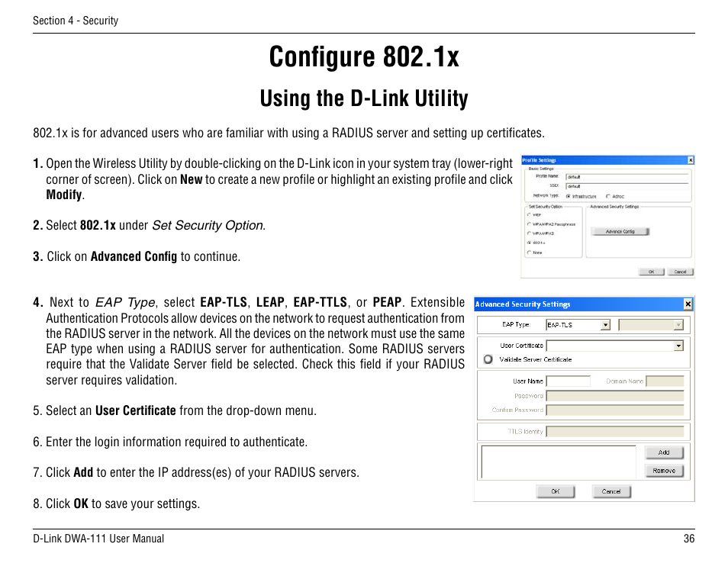Click the TTLS Identity input field
The width and height of the screenshot is (728, 563).
(x=615, y=432)
